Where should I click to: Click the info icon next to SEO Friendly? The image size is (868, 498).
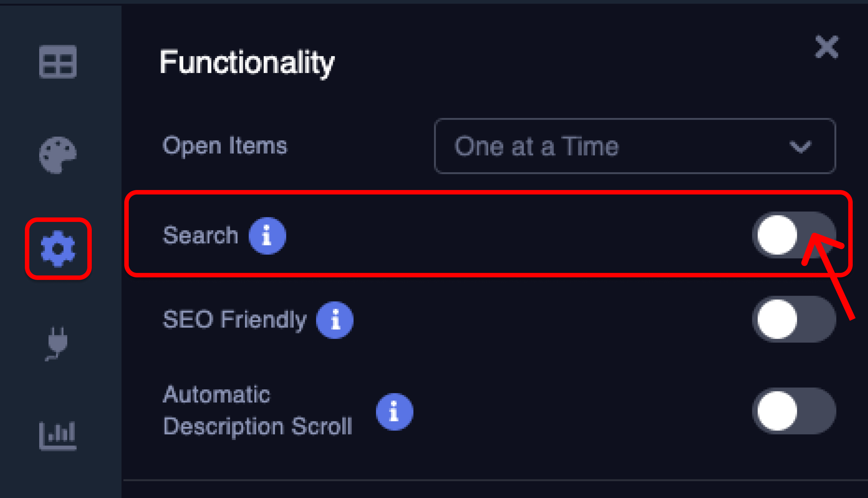point(335,320)
